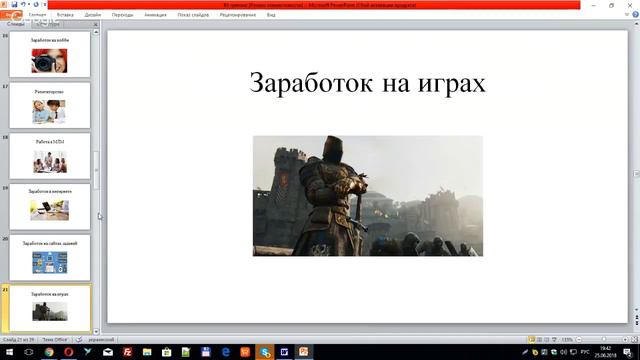Redo or repeat last action
This screenshot has height=360, width=640.
(x=36, y=4)
